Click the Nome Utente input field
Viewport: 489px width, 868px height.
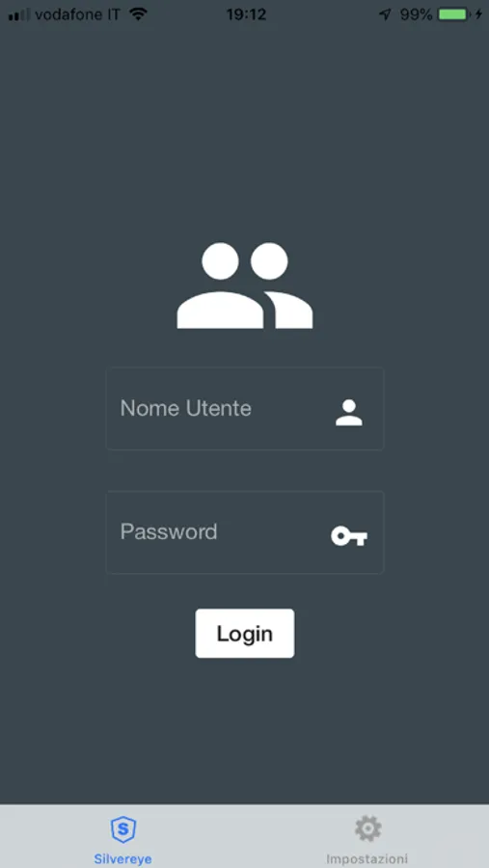[x=245, y=409]
